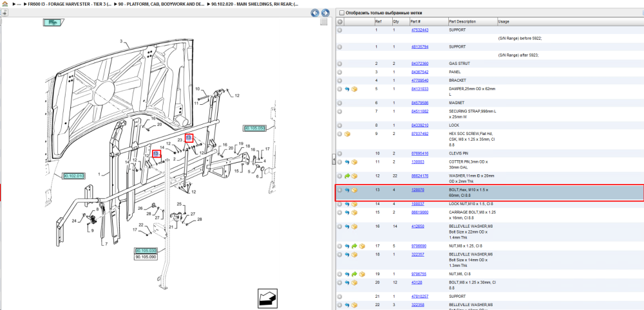Select callout 90.105.090 in diagram
This screenshot has height=310, width=644.
(x=146, y=257)
